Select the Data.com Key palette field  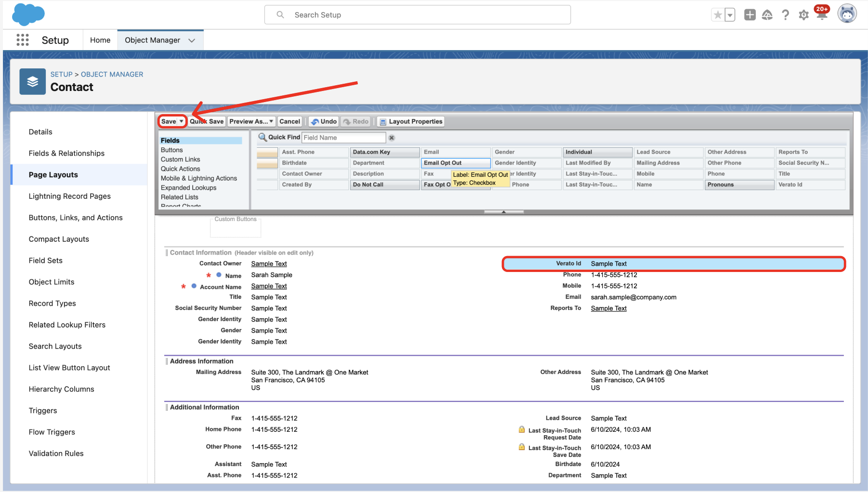[x=385, y=152]
